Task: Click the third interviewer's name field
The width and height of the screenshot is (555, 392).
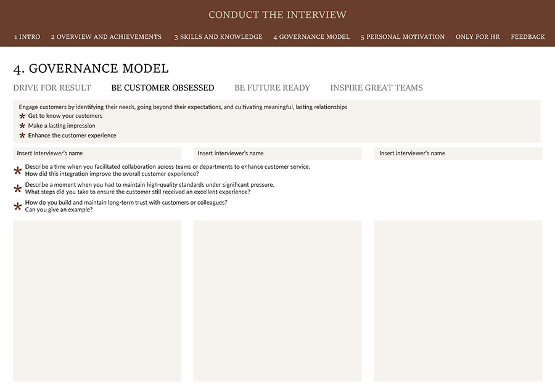Action: (x=458, y=153)
